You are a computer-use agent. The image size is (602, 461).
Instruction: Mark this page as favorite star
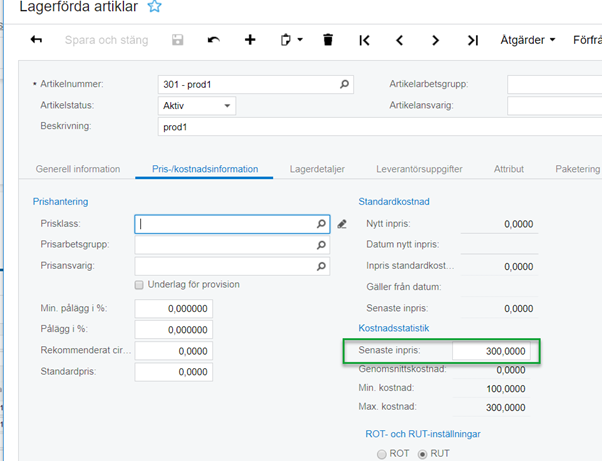(154, 7)
